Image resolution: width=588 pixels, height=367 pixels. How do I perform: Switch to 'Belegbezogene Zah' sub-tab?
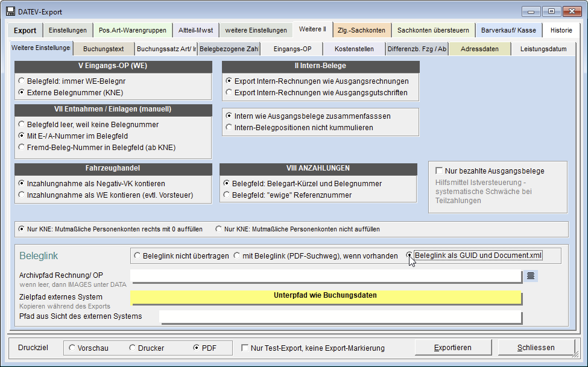[x=229, y=49]
